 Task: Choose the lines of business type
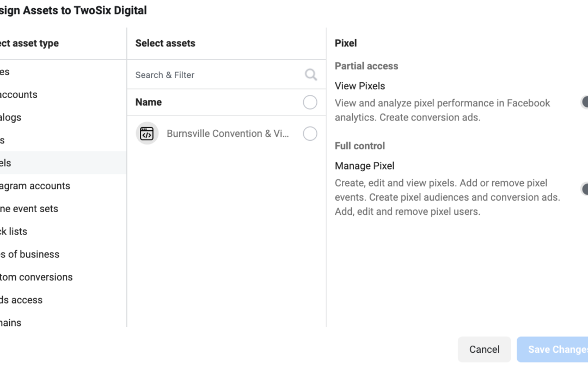[x=63, y=254]
